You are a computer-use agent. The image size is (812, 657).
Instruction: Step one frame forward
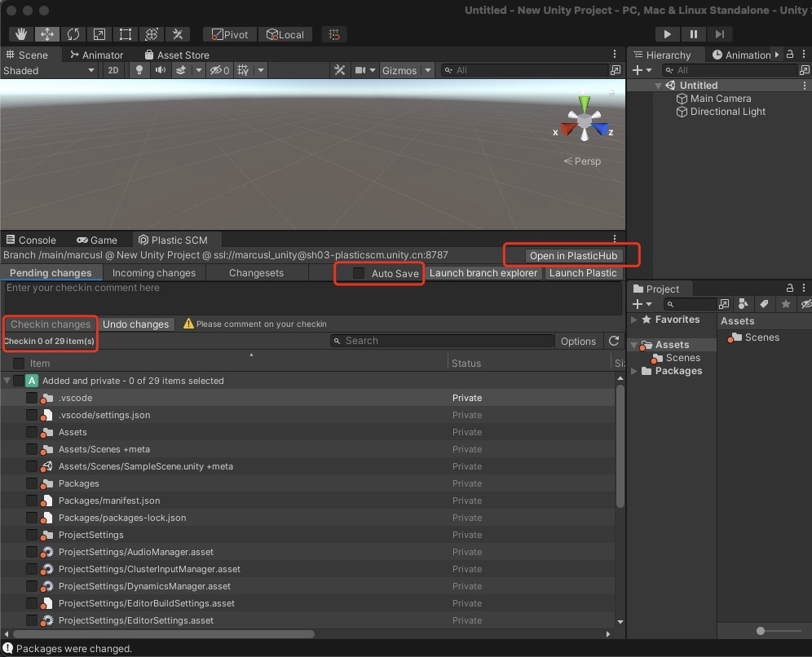(719, 34)
